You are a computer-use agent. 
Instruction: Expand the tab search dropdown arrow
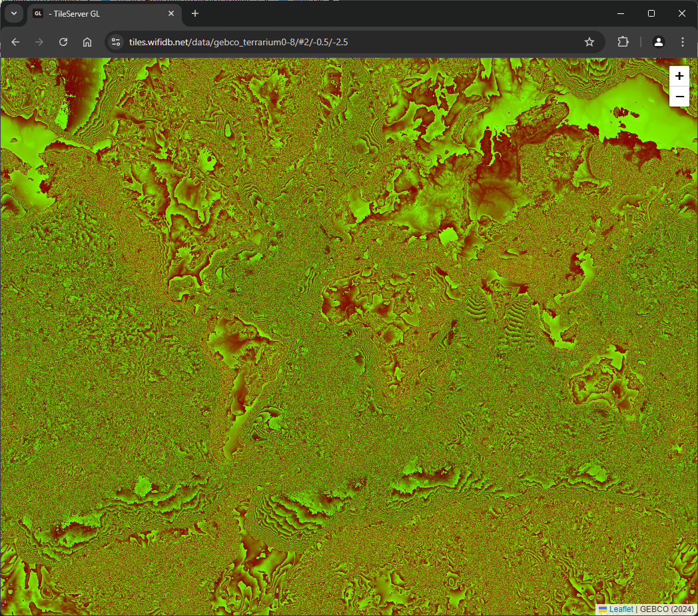pos(14,13)
